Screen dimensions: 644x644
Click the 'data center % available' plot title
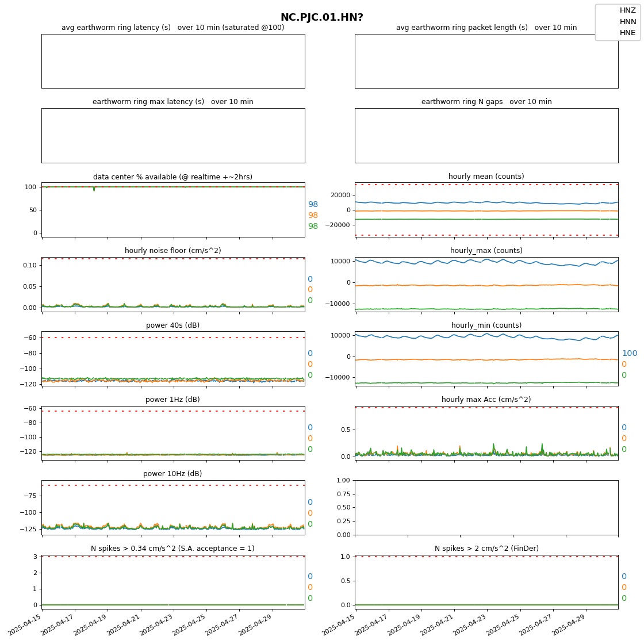click(x=172, y=177)
